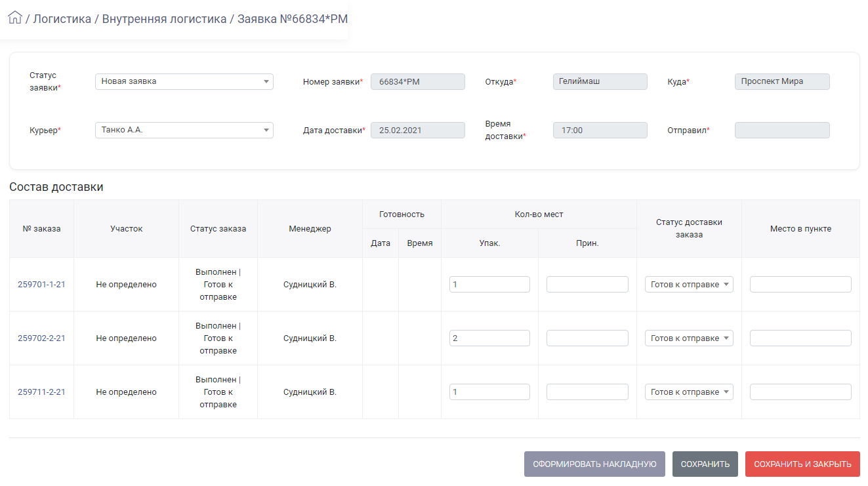
Task: Click Сохранить и закрыть button
Action: [x=802, y=464]
